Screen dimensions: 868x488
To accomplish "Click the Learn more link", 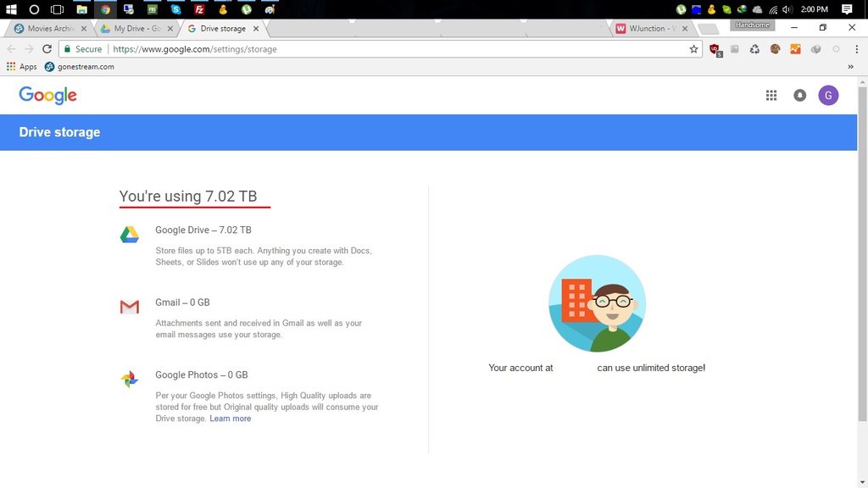I will (x=231, y=419).
